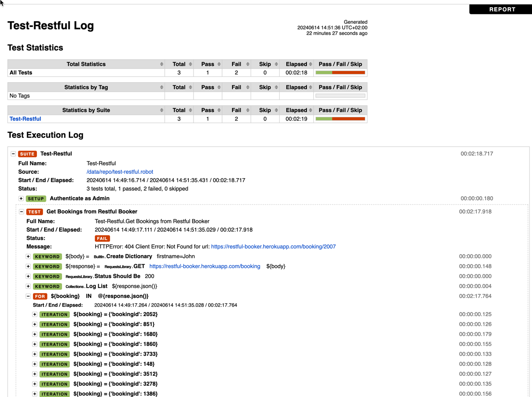Click the All Tests Pass/Fail/Skip bar
532x397 pixels.
click(x=340, y=72)
